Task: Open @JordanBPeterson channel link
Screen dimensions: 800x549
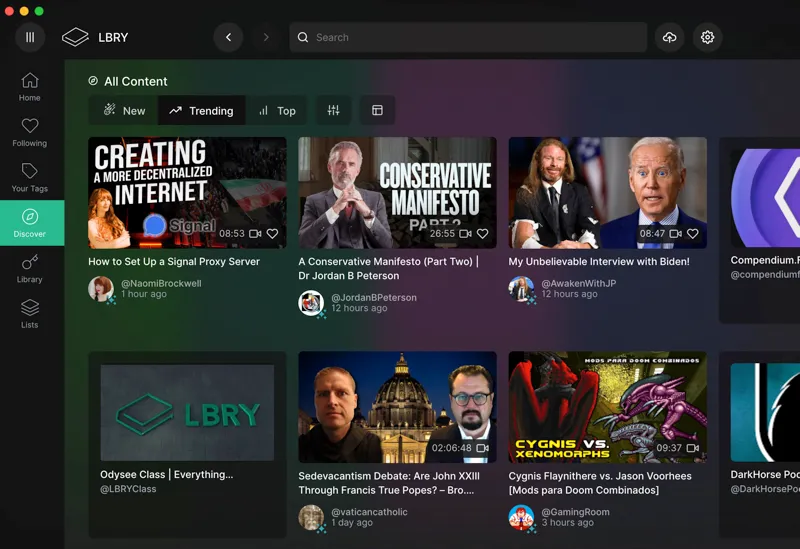Action: tap(374, 297)
